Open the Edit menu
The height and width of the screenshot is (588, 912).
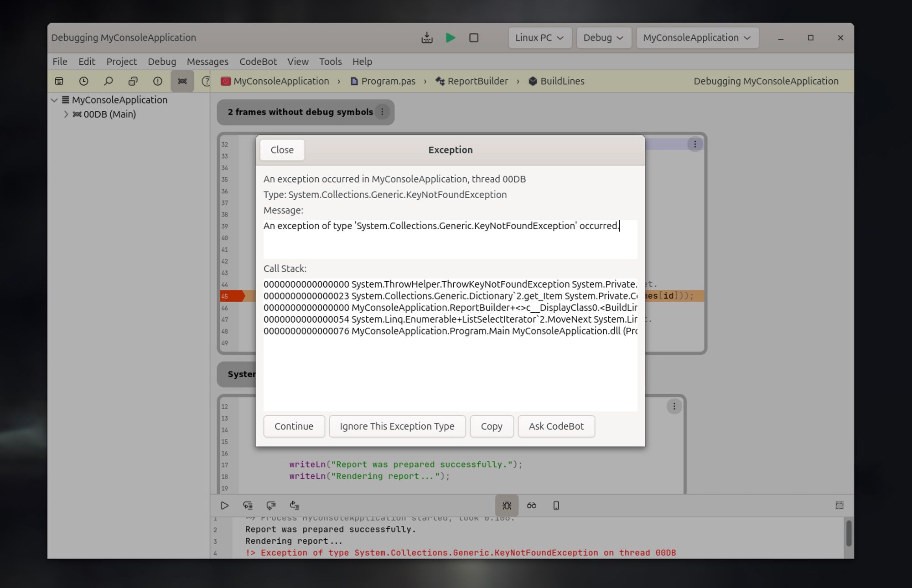click(x=87, y=62)
